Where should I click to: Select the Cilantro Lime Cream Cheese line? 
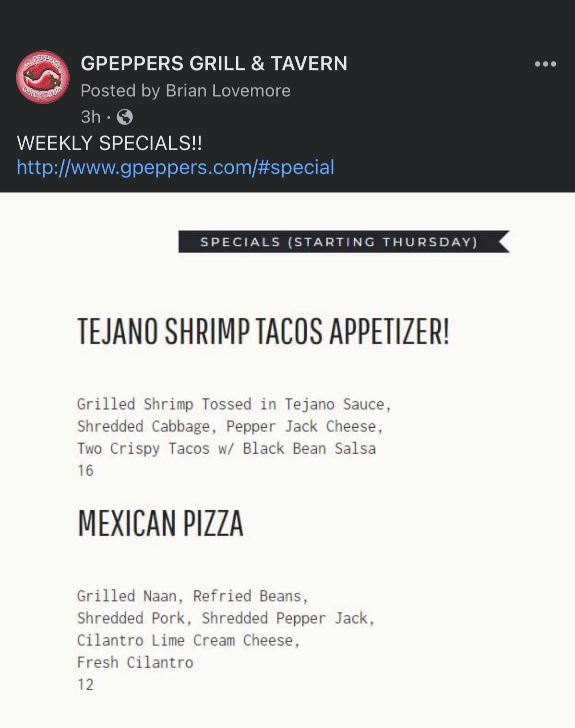[188, 641]
